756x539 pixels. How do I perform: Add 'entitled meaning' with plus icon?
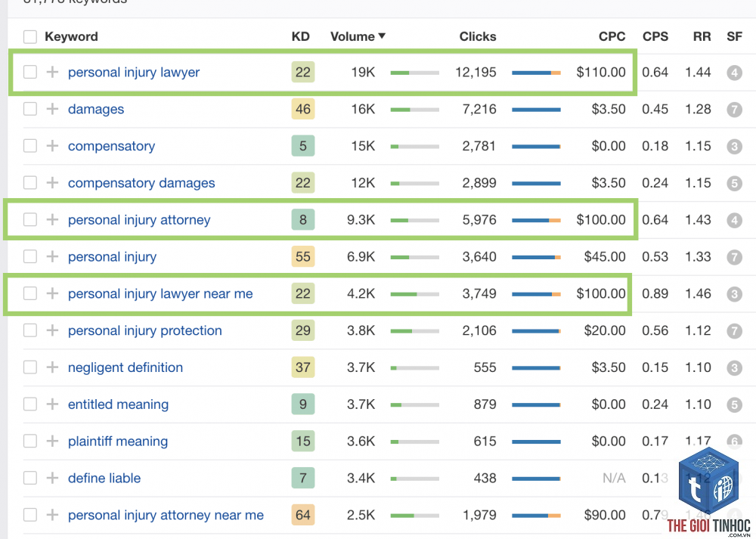click(x=52, y=404)
